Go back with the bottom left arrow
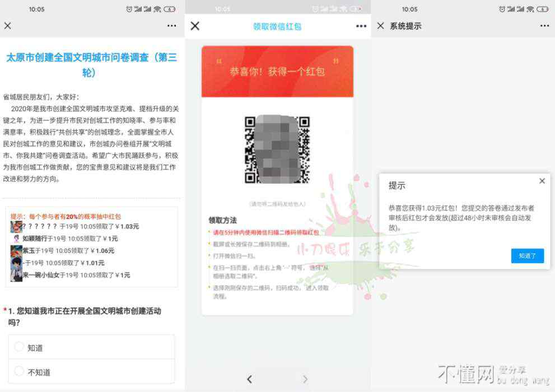This screenshot has height=392, width=555. [x=250, y=379]
